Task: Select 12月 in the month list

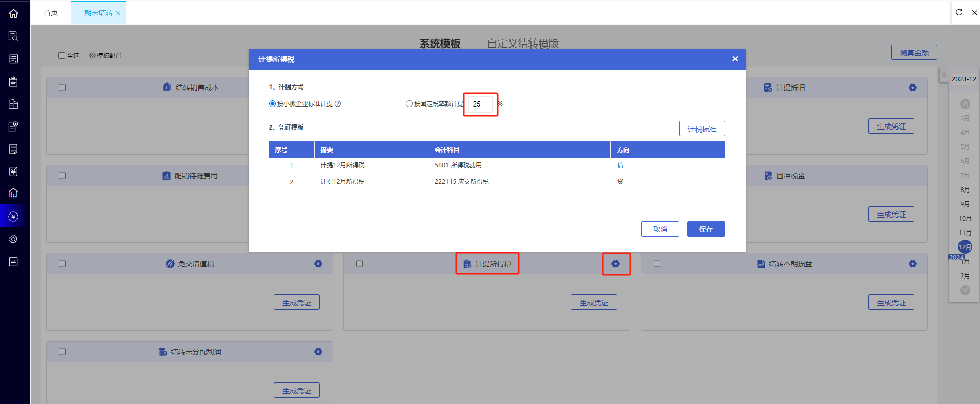Action: 965,247
